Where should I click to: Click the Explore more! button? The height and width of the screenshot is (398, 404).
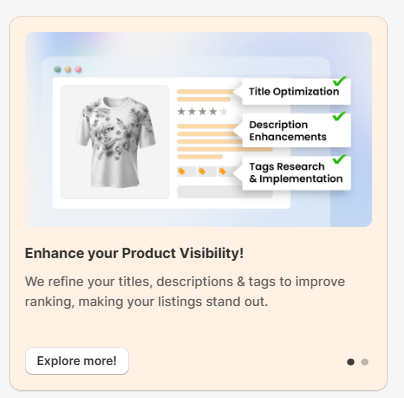(x=77, y=361)
